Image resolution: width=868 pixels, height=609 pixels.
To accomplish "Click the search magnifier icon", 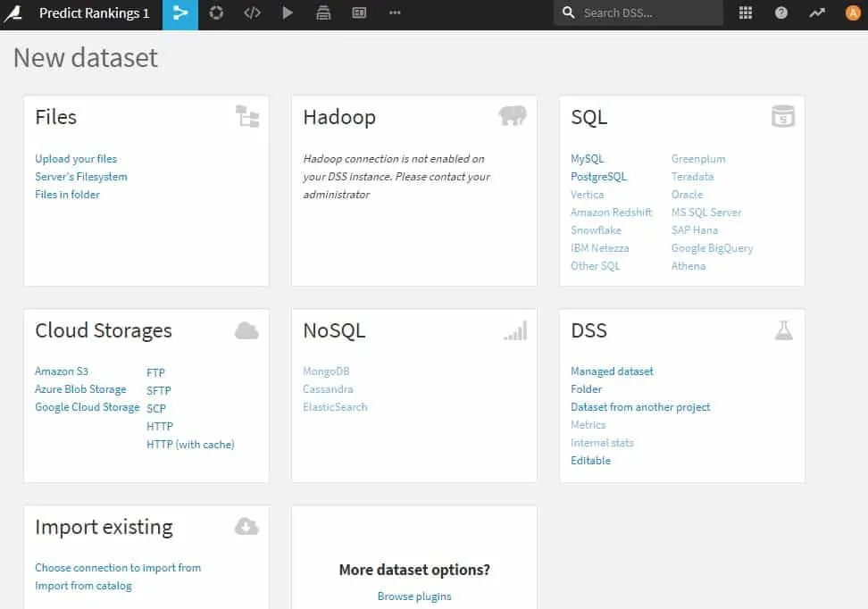I will [568, 13].
